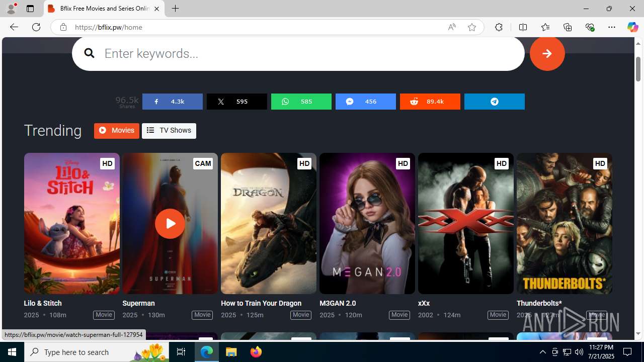The image size is (644, 362).
Task: Click the orange search submit arrow button
Action: (547, 53)
